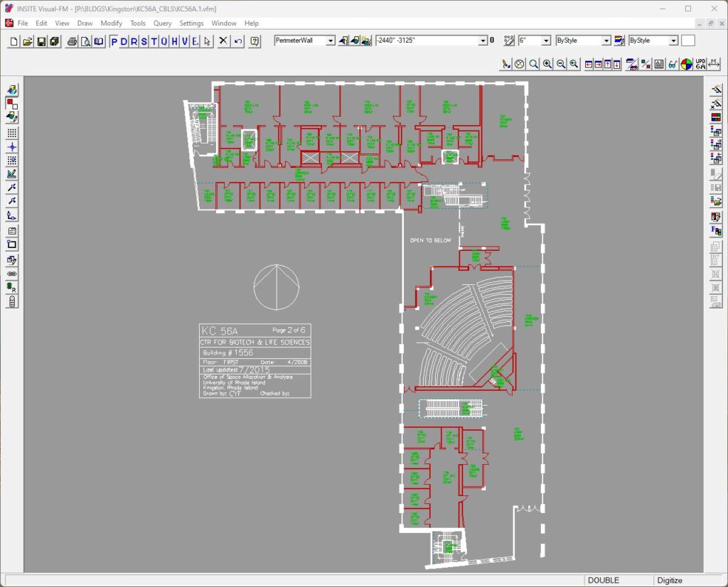The width and height of the screenshot is (728, 587).
Task: Click the M measure distance icon
Action: pos(714,65)
